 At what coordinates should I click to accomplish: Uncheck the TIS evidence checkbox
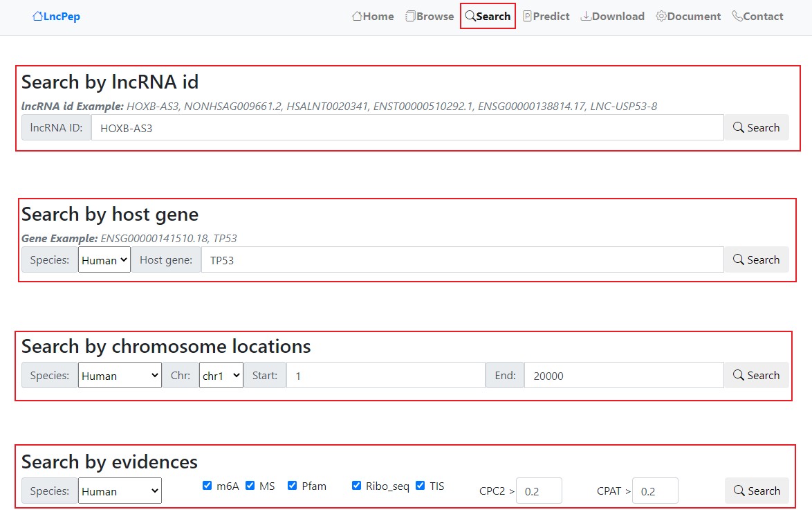coord(420,486)
